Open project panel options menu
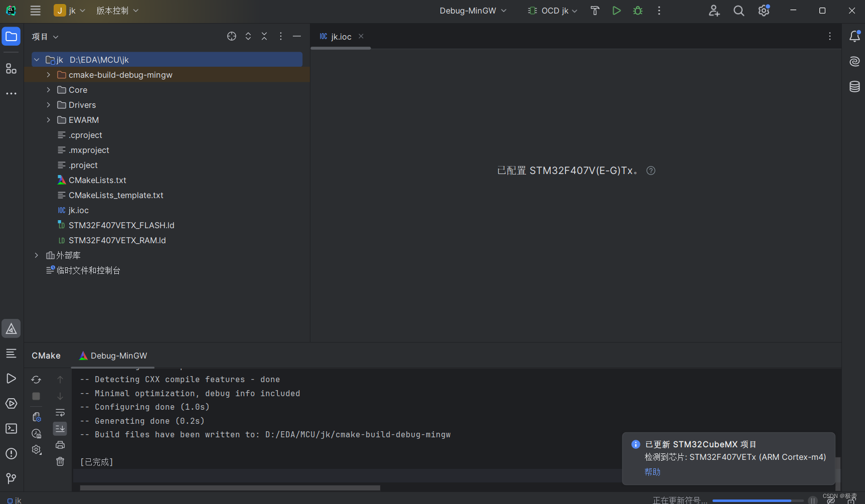Image resolution: width=865 pixels, height=504 pixels. (281, 36)
